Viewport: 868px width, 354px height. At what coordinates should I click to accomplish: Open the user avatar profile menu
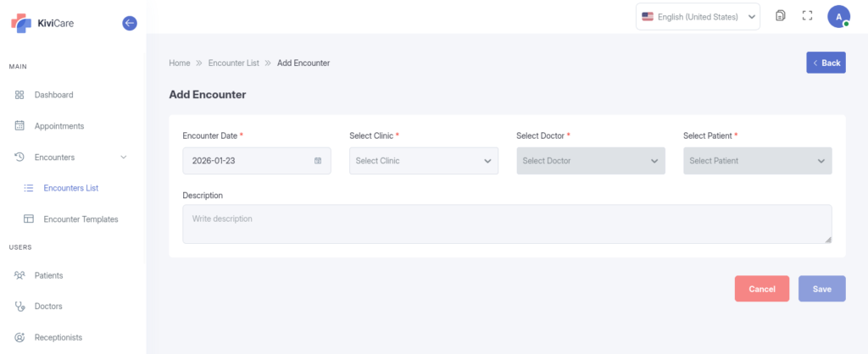click(x=838, y=16)
